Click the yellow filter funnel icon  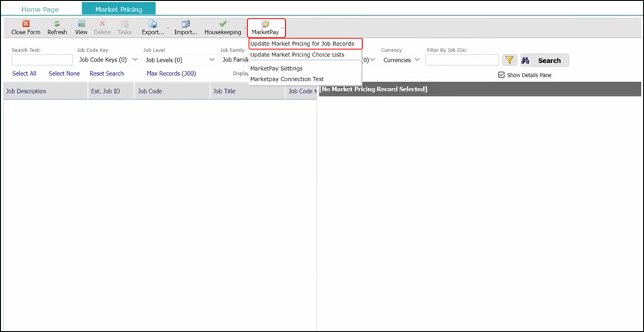pos(509,61)
